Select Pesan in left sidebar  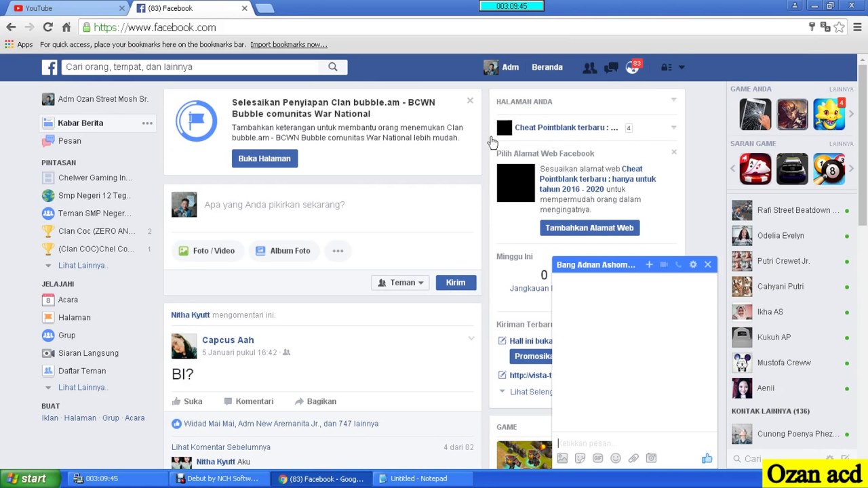click(x=69, y=141)
